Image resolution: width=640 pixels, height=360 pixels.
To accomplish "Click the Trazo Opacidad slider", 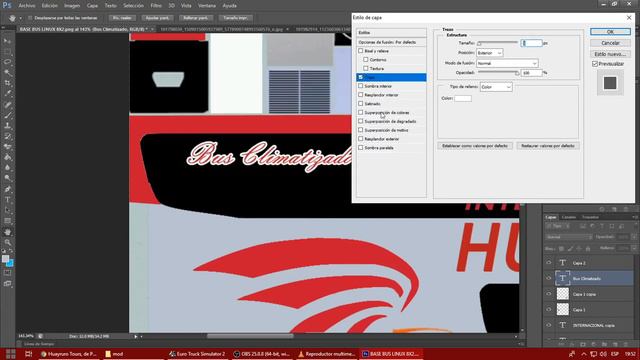I will pos(498,73).
